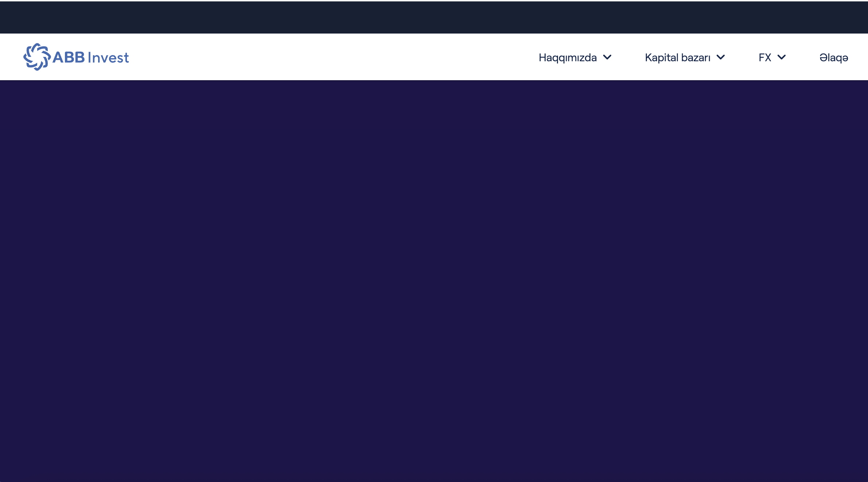Select Kapital bazarı in the navigation bar
Image resolution: width=868 pixels, height=482 pixels.
click(678, 57)
